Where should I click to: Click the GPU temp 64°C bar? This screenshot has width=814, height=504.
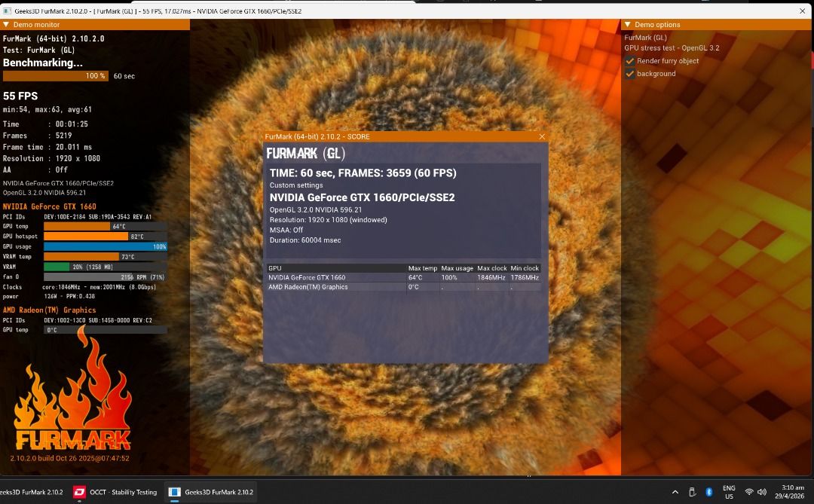pos(106,226)
